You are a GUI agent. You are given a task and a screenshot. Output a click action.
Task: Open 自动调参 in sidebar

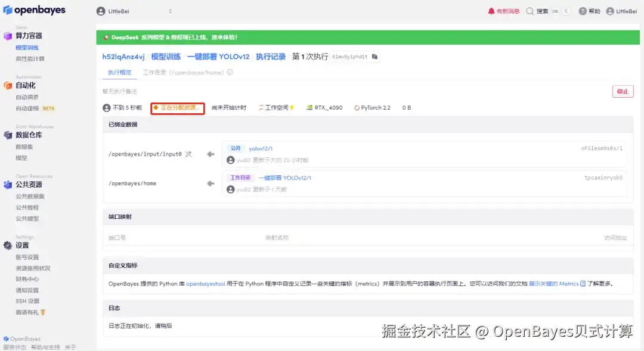coord(27,97)
